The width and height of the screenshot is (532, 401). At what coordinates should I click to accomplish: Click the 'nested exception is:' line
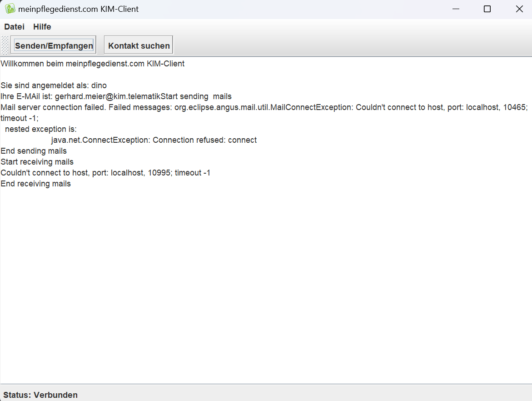[41, 129]
